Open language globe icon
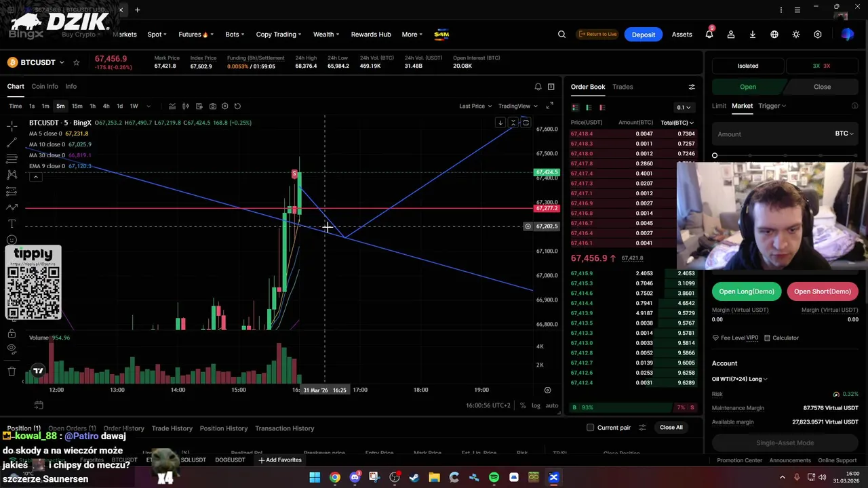The height and width of the screenshot is (488, 868). tap(774, 35)
